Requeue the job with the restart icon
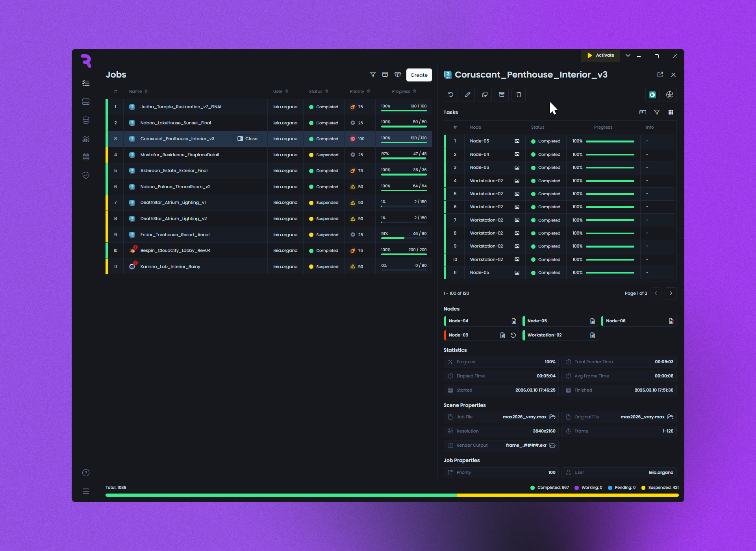Screen dimensions: 756x551 [x=451, y=94]
